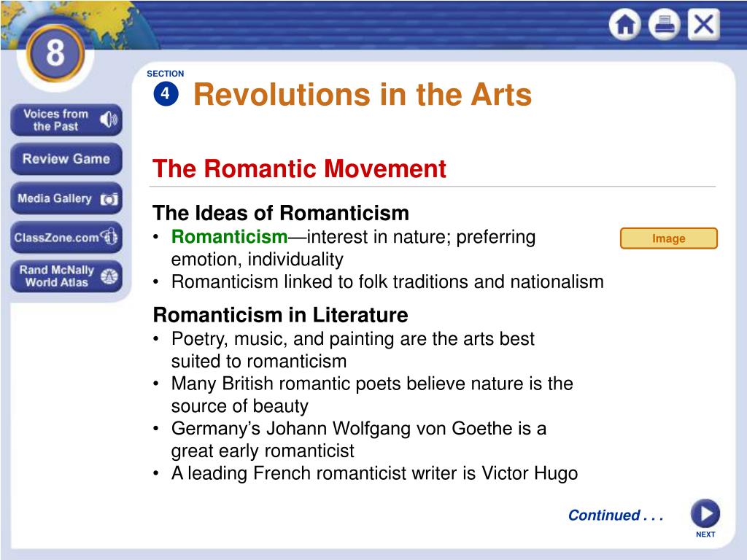Click the 'SECTION' label
This screenshot has width=747, height=560.
166,74
